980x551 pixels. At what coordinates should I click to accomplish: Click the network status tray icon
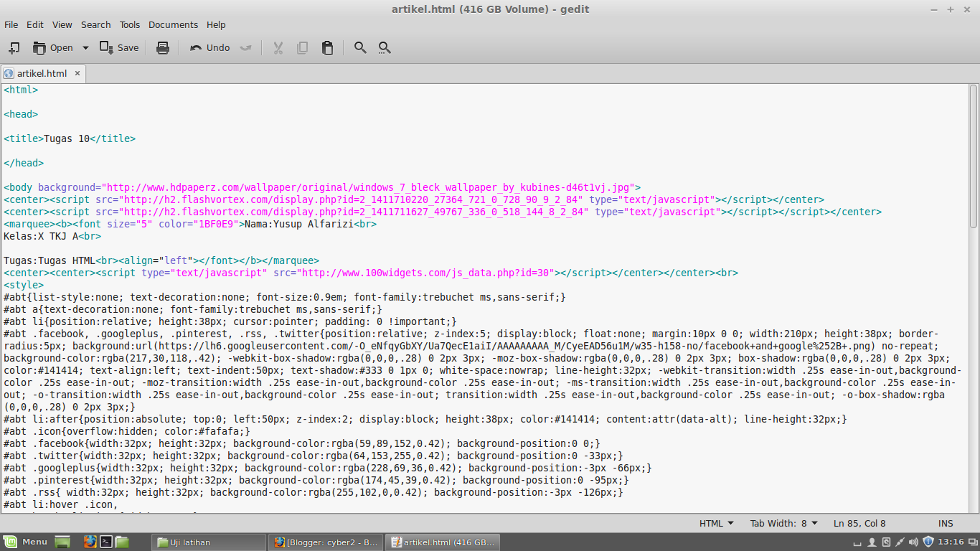tap(900, 542)
